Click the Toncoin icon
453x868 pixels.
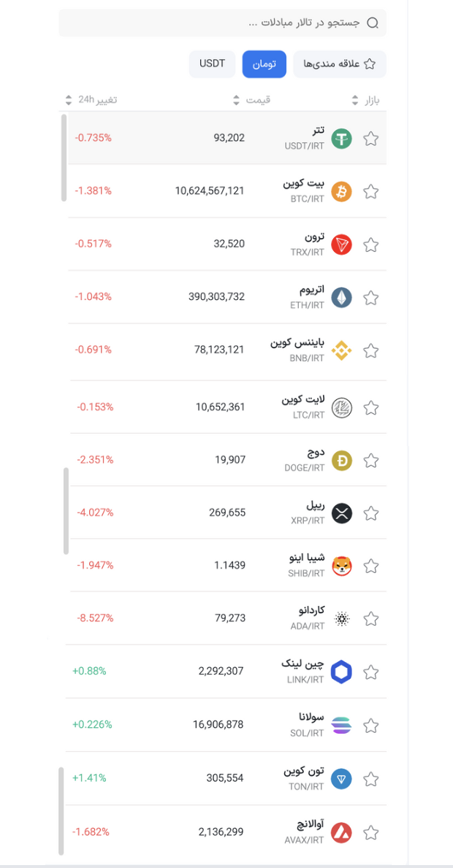tap(340, 778)
